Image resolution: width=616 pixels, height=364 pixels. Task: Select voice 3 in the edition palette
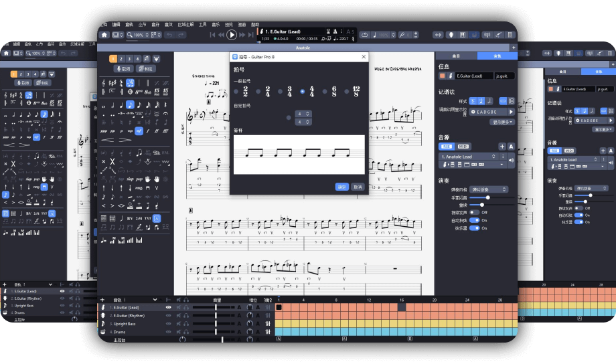[129, 59]
